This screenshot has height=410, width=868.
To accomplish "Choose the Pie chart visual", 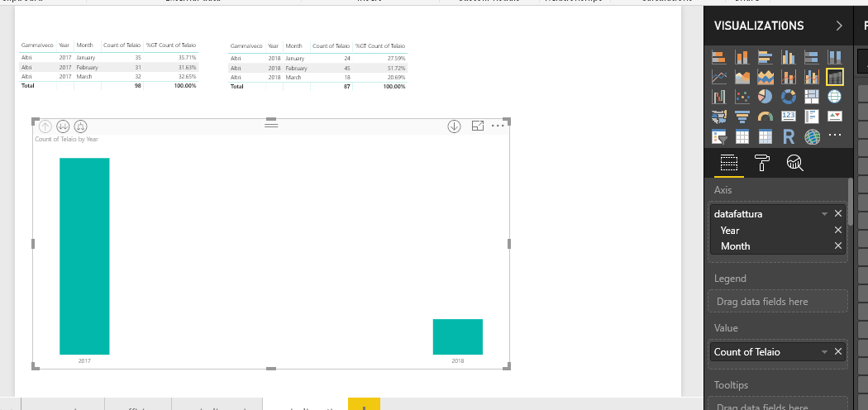I will click(x=765, y=97).
